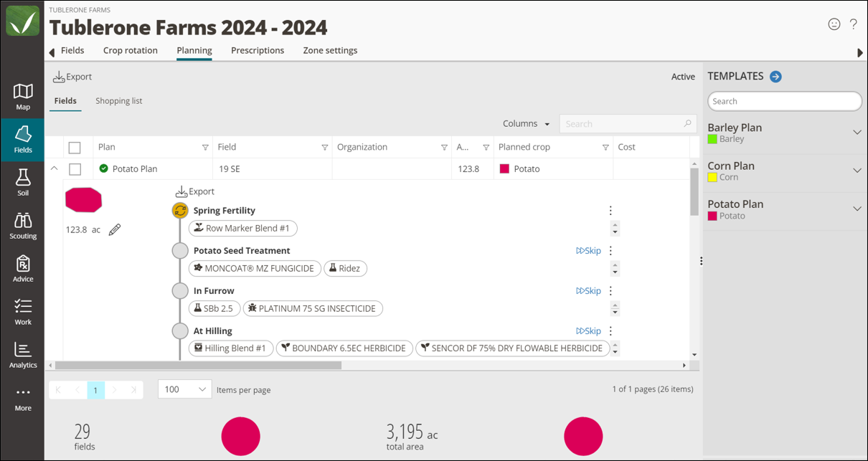
Task: Open Zone settings tab
Action: pos(330,50)
